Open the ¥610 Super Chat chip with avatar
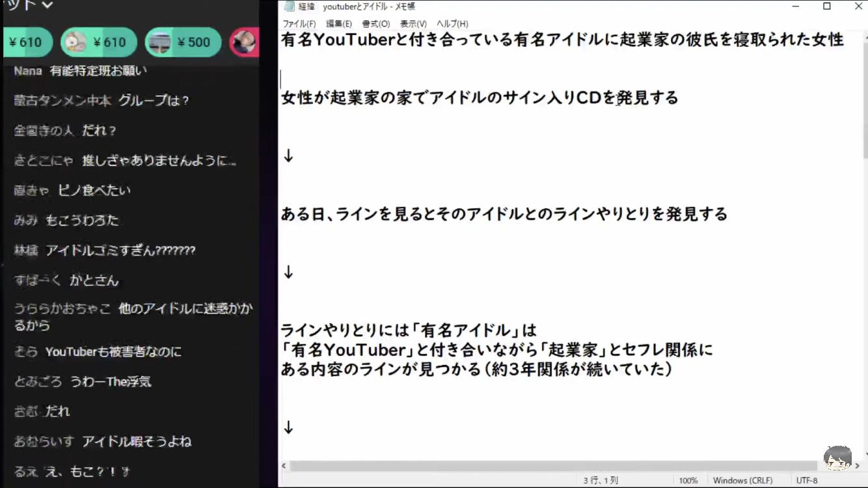Image resolution: width=868 pixels, height=488 pixels. tap(98, 43)
